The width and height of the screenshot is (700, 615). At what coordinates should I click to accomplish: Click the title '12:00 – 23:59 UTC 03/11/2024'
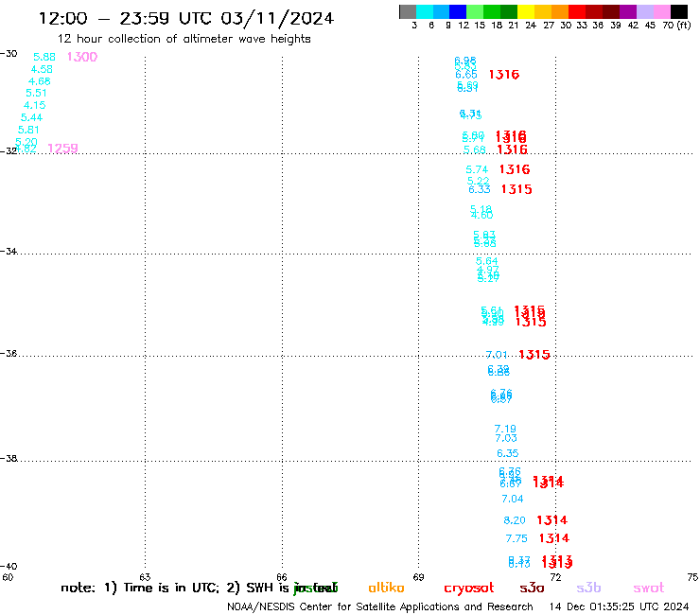(x=186, y=18)
